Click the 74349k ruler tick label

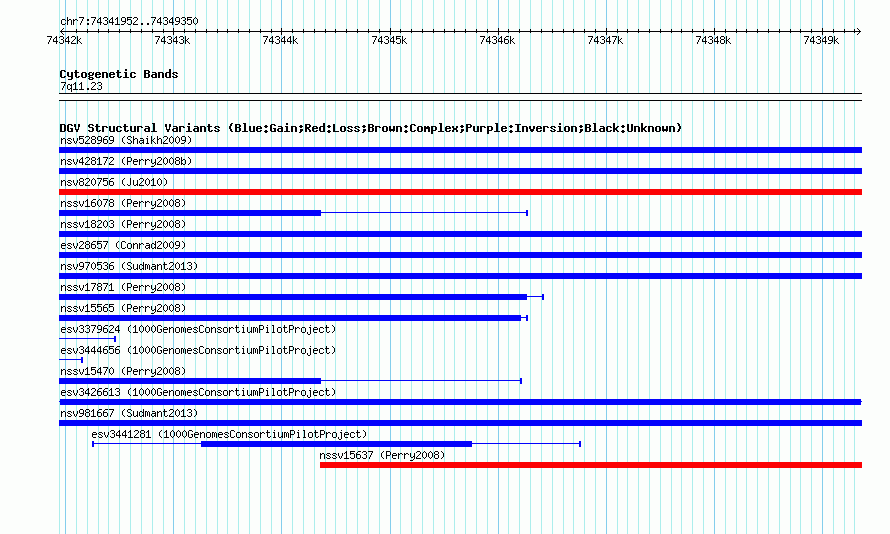click(821, 40)
